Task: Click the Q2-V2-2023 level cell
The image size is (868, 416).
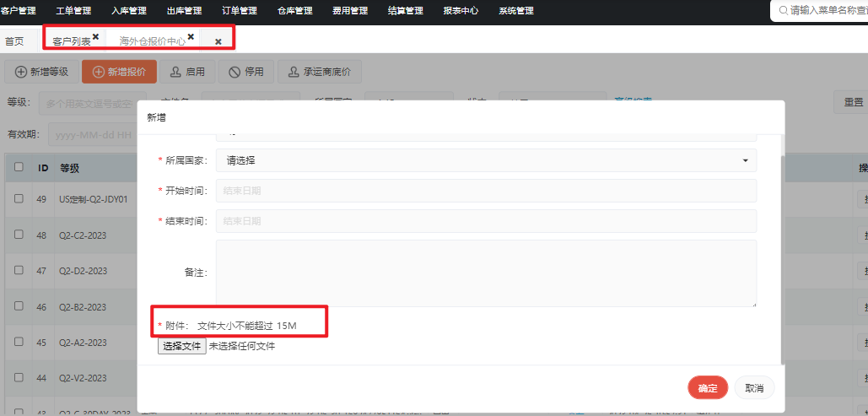Action: tap(83, 378)
